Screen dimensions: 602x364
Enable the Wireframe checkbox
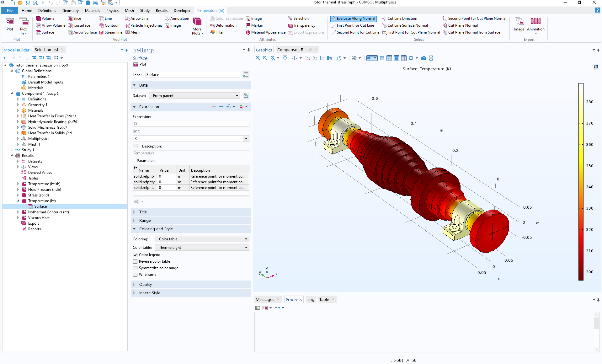coord(135,275)
